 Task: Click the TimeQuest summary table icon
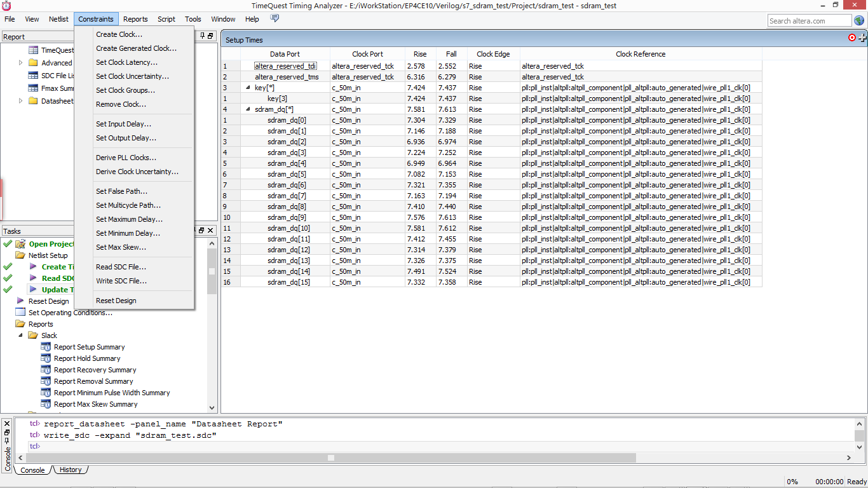[33, 50]
